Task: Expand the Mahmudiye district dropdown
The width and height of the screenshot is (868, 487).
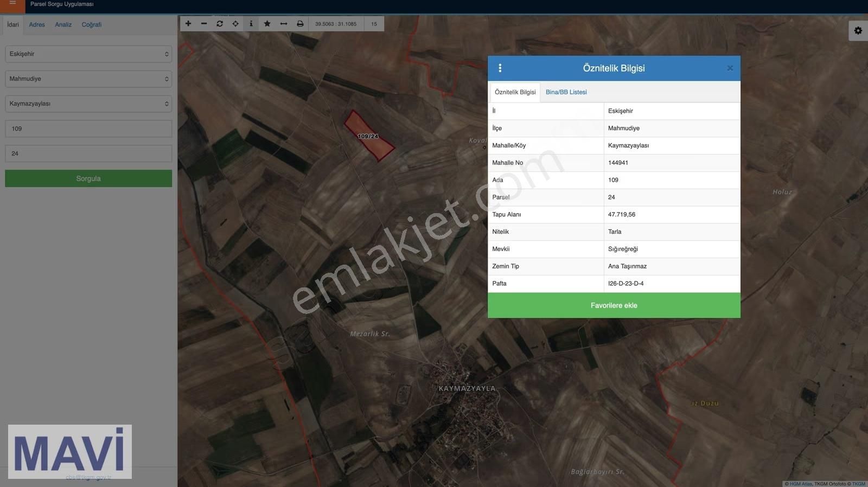Action: 88,79
